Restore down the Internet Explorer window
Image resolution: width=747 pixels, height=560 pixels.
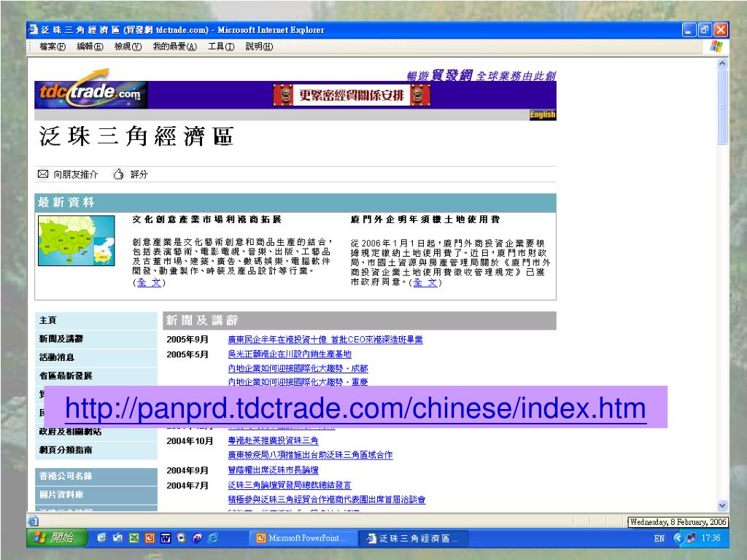coord(705,30)
